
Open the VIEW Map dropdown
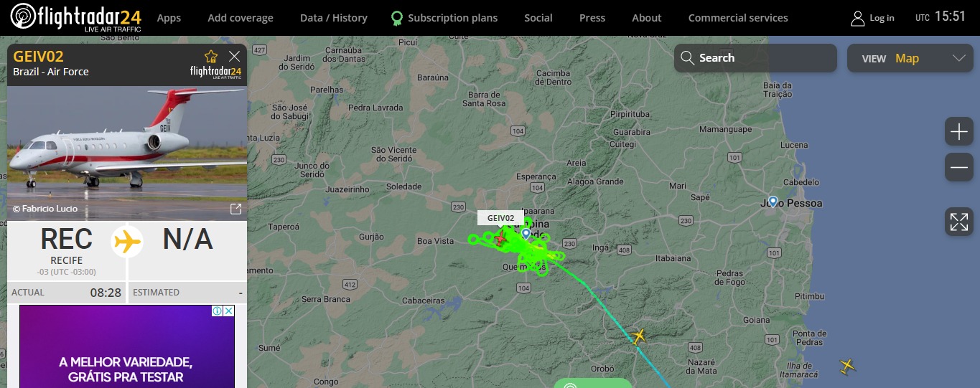point(910,58)
